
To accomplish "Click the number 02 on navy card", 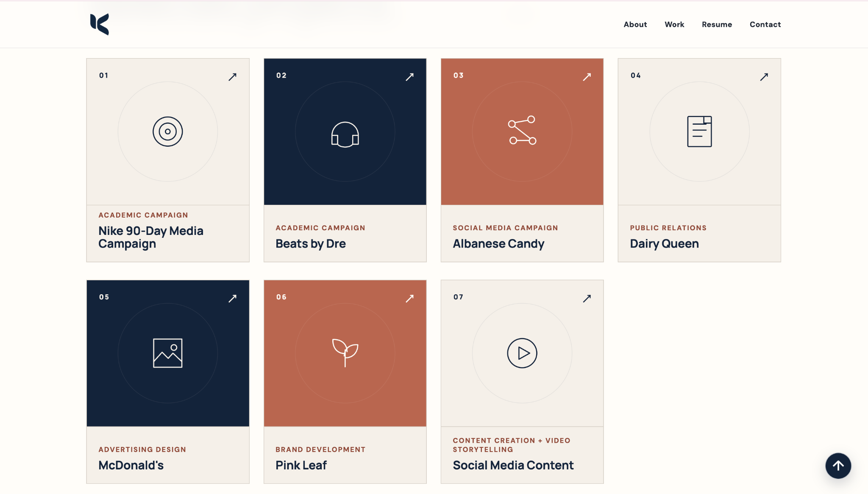I will [x=281, y=75].
